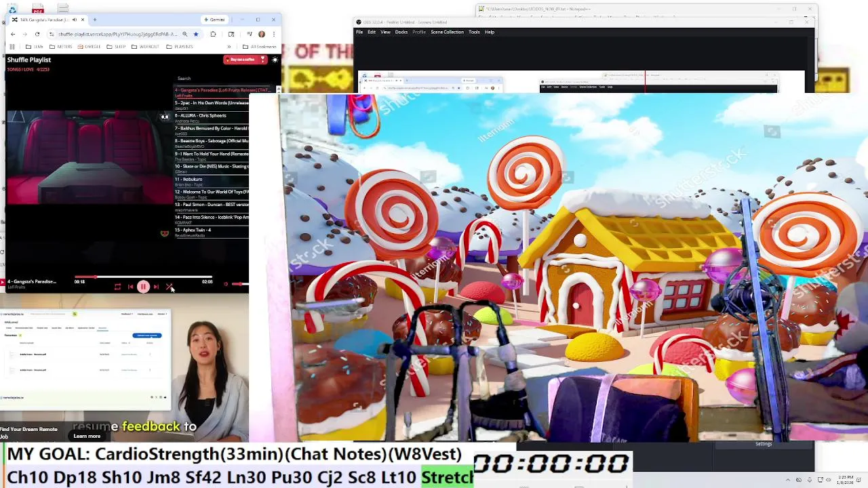Click the Learn more ad button
Screen dimensions: 868x488
click(87, 436)
